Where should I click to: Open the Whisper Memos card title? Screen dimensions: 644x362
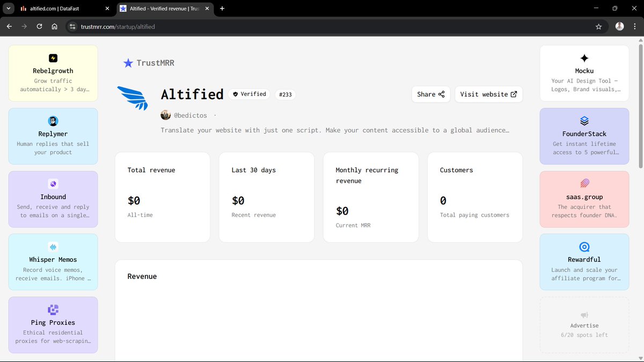pos(53,260)
